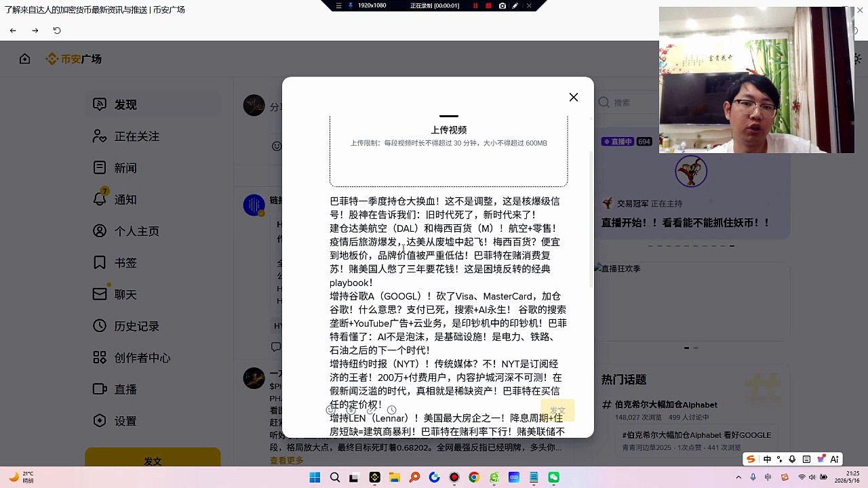Click the 热门话题 heading
Viewport: 868px width, 488px height.
coord(624,380)
